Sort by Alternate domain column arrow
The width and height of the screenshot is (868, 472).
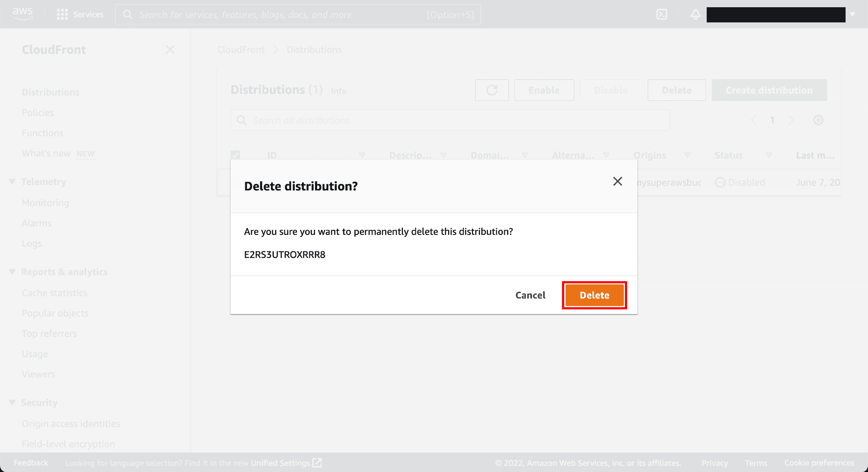(x=606, y=155)
